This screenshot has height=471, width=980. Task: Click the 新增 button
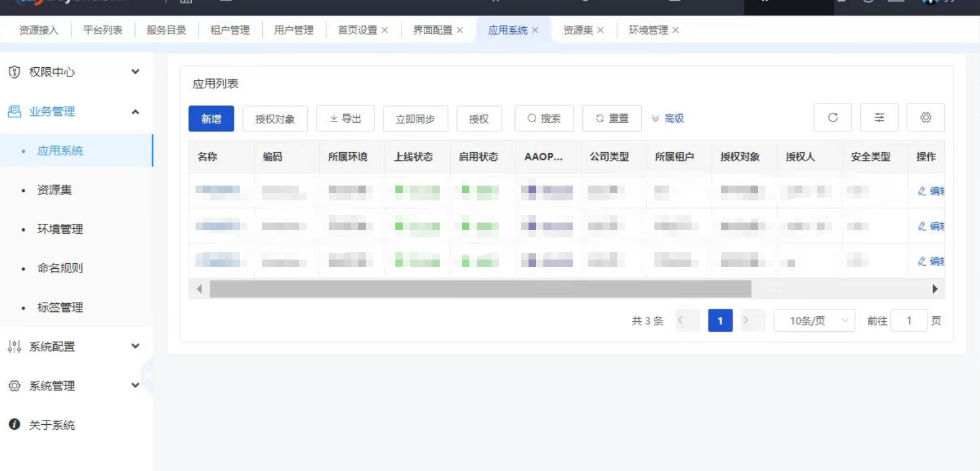click(212, 118)
